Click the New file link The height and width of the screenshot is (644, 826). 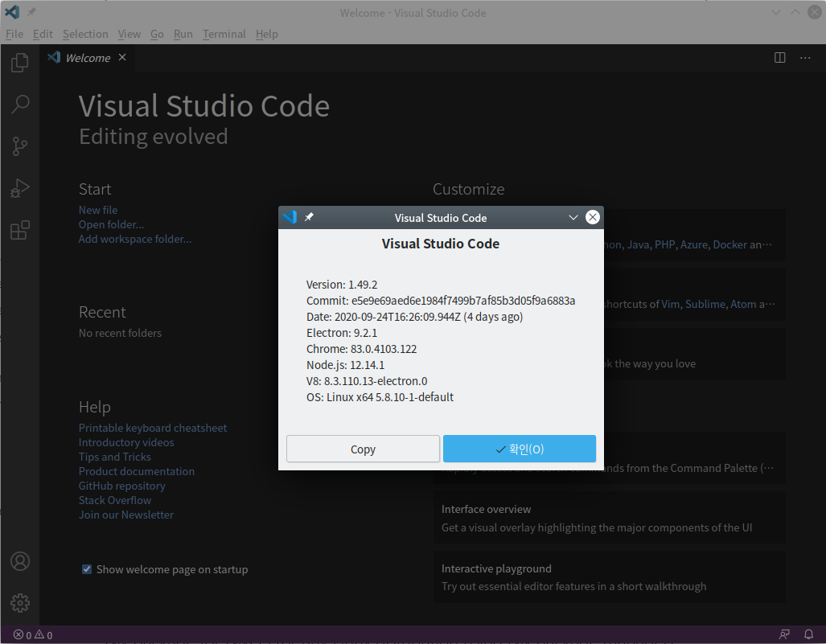pos(98,210)
